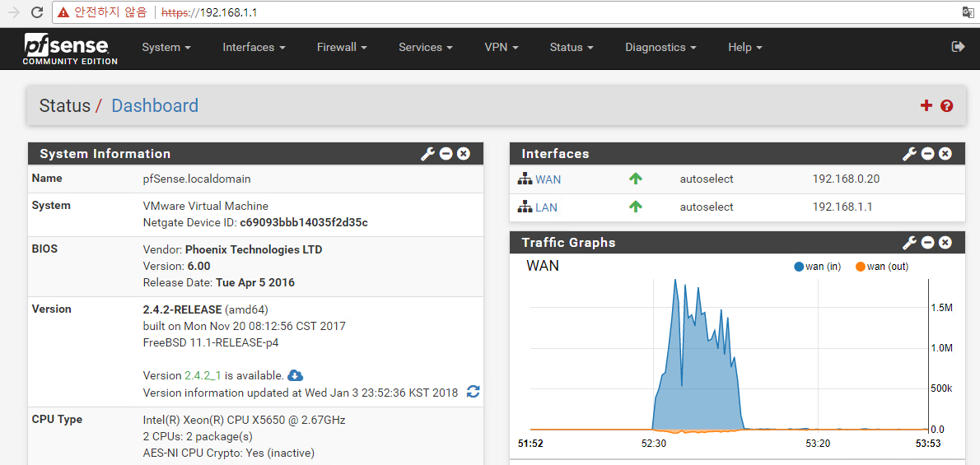Remove the Traffic Graphs widget
Image resolution: width=980 pixels, height=465 pixels.
point(945,243)
